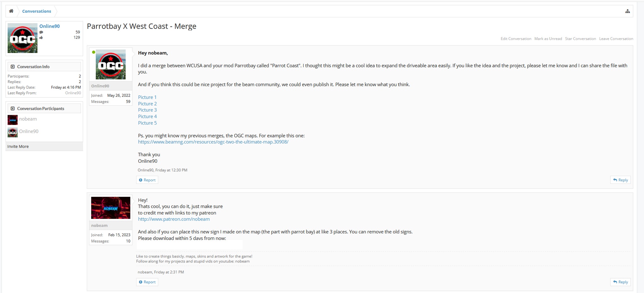Click Online90's large OGC avatar in sidebar
The height and width of the screenshot is (293, 644).
point(22,38)
